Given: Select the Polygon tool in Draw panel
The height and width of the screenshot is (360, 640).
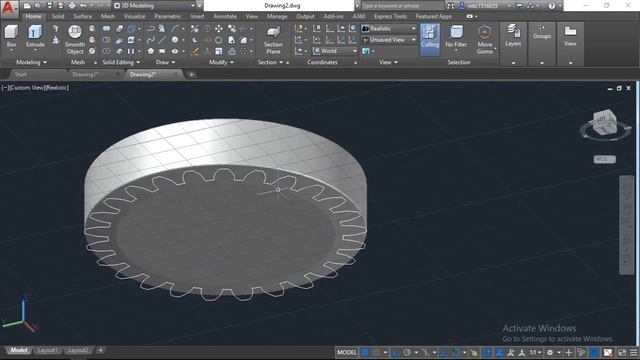Looking at the screenshot, I should point(151,51).
